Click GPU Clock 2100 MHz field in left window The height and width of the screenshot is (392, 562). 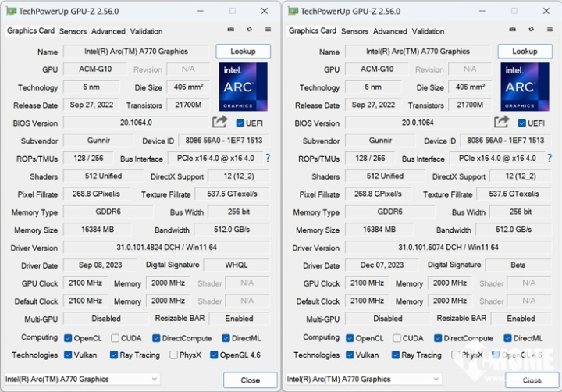click(85, 283)
